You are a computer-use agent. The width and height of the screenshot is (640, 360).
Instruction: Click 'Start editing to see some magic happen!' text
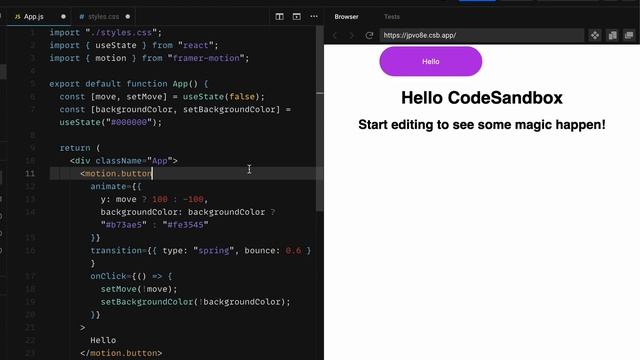(482, 125)
